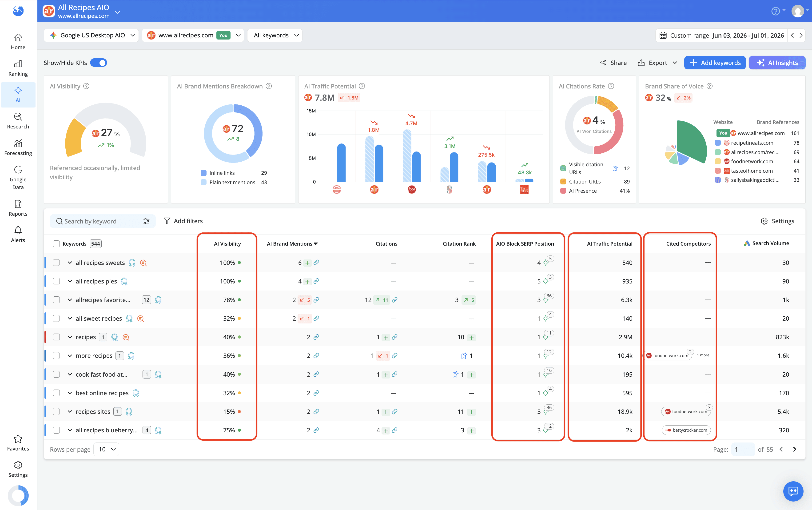
Task: Click the AI Traffic Potential info icon
Action: (x=362, y=86)
